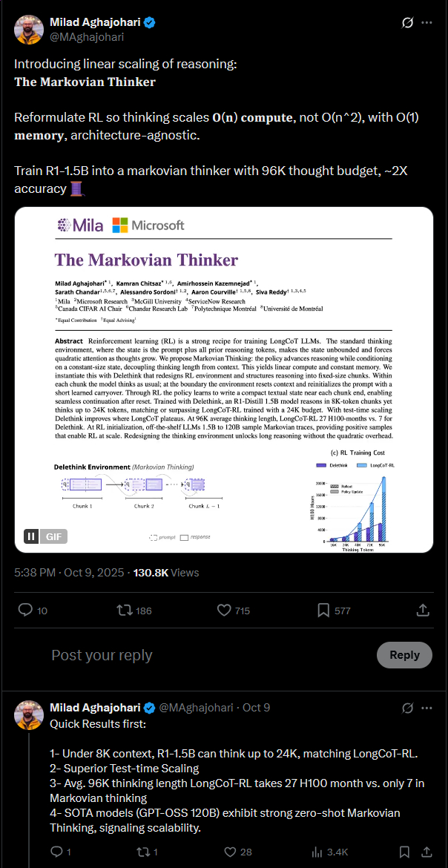Image resolution: width=448 pixels, height=868 pixels.
Task: View the 130.8K Views count
Action: (x=167, y=573)
